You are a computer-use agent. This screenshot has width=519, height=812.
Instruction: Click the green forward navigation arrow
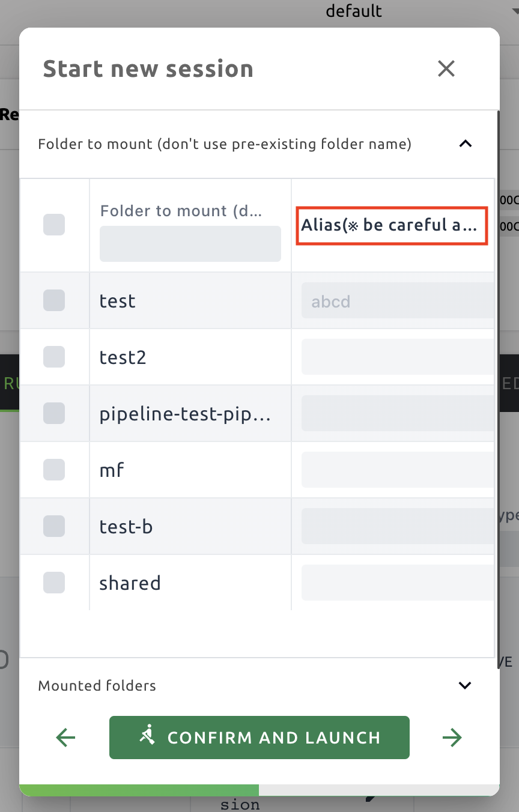(452, 738)
